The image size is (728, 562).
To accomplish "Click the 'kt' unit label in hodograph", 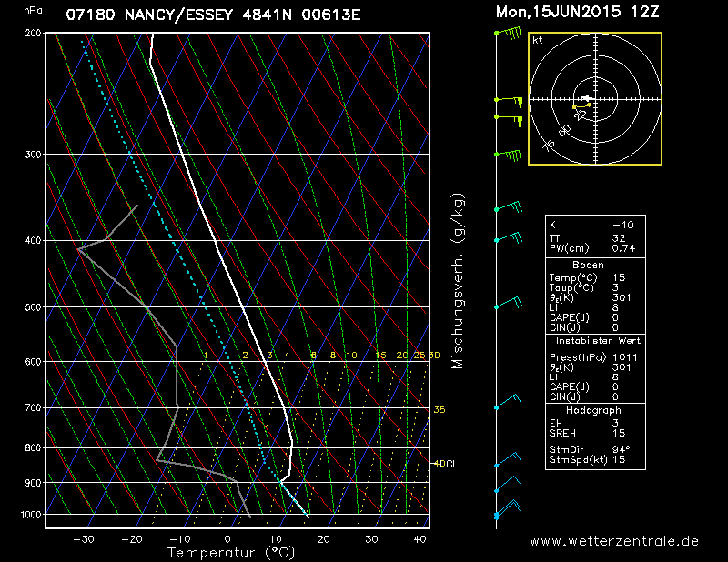I will pyautogui.click(x=538, y=41).
